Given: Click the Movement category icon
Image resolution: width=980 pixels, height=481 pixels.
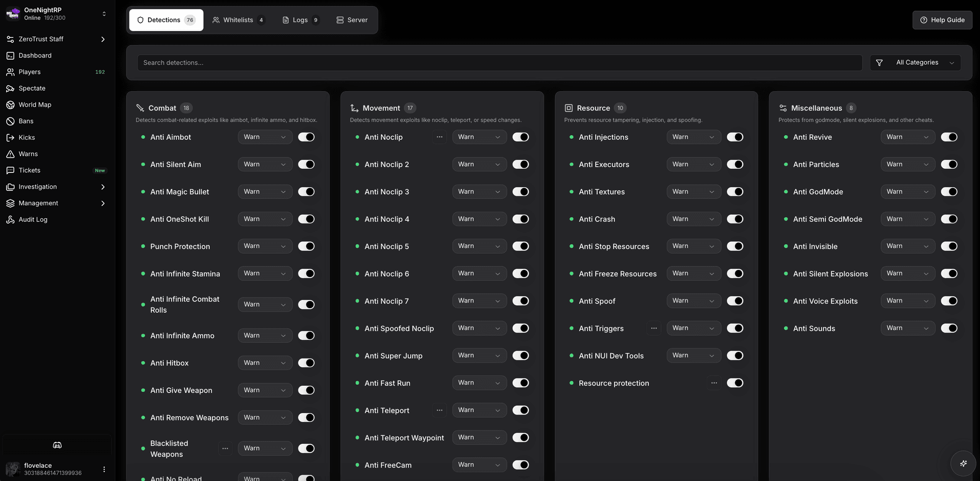Looking at the screenshot, I should 354,108.
